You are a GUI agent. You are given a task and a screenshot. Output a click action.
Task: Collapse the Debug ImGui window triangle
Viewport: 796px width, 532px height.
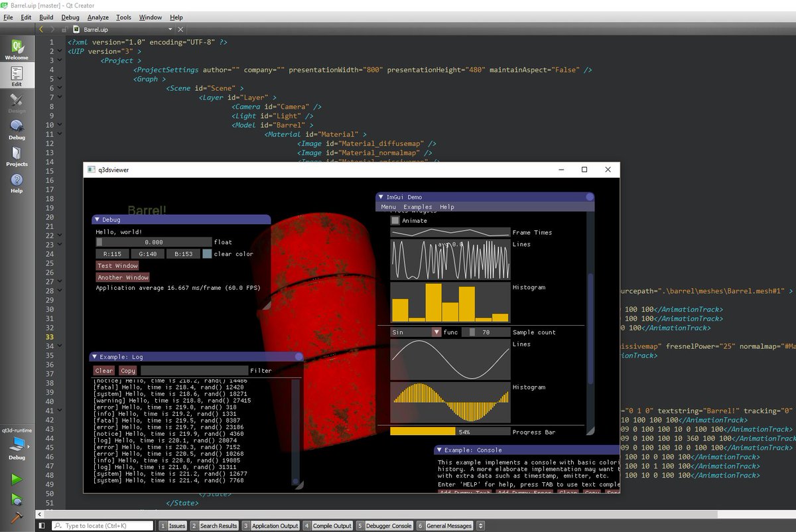(97, 220)
